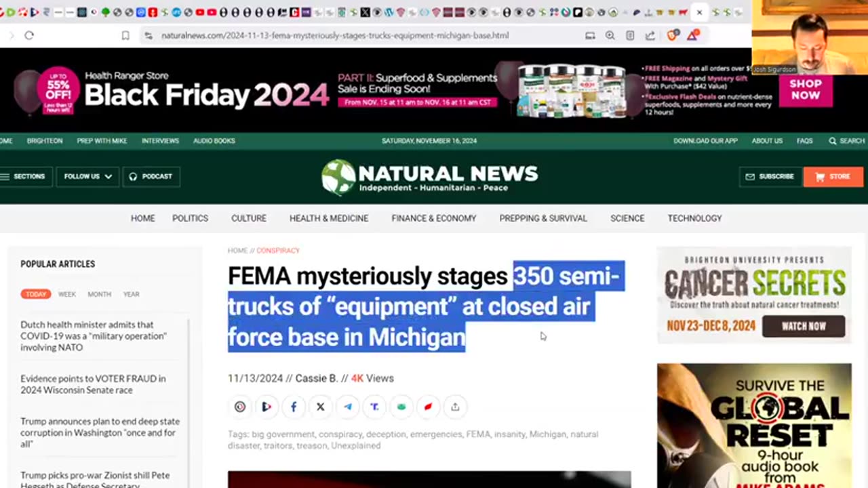This screenshot has height=488, width=868.
Task: Reload the page with the refresh icon
Action: tap(29, 35)
